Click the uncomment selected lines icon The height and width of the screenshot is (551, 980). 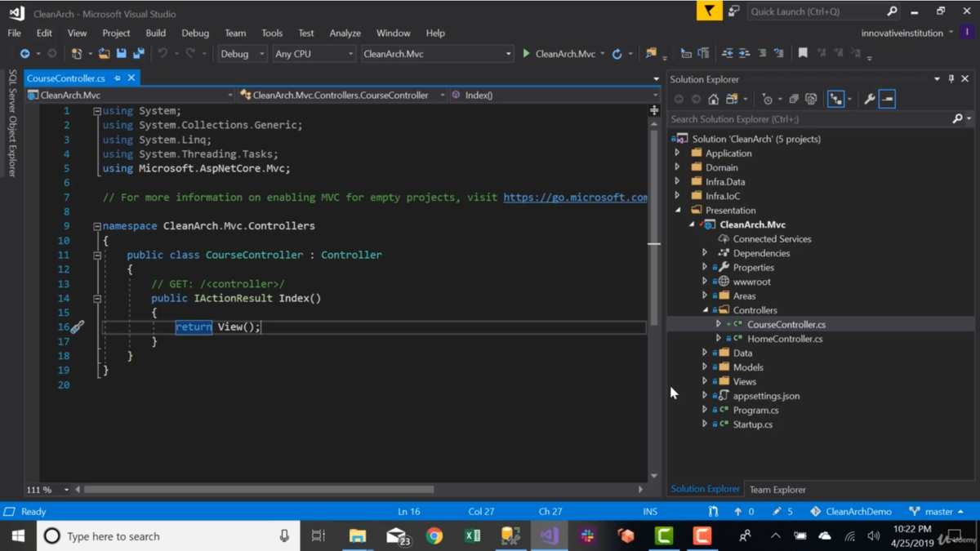(779, 54)
